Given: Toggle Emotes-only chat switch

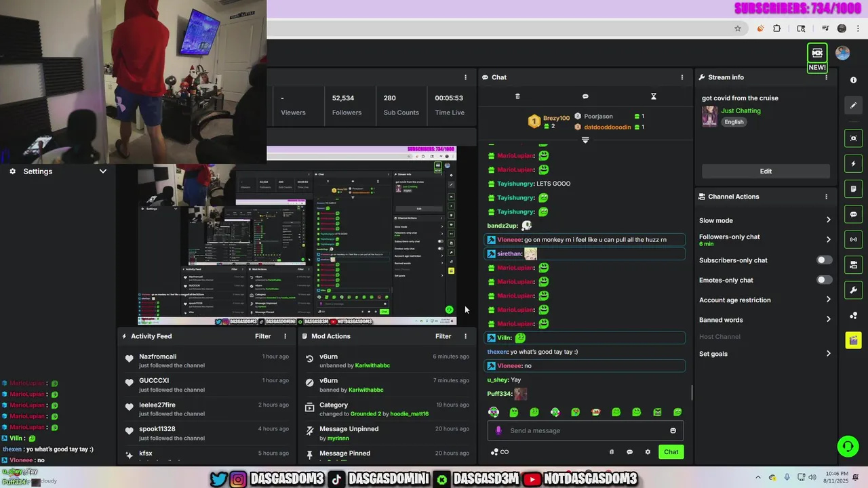Looking at the screenshot, I should click(x=824, y=280).
